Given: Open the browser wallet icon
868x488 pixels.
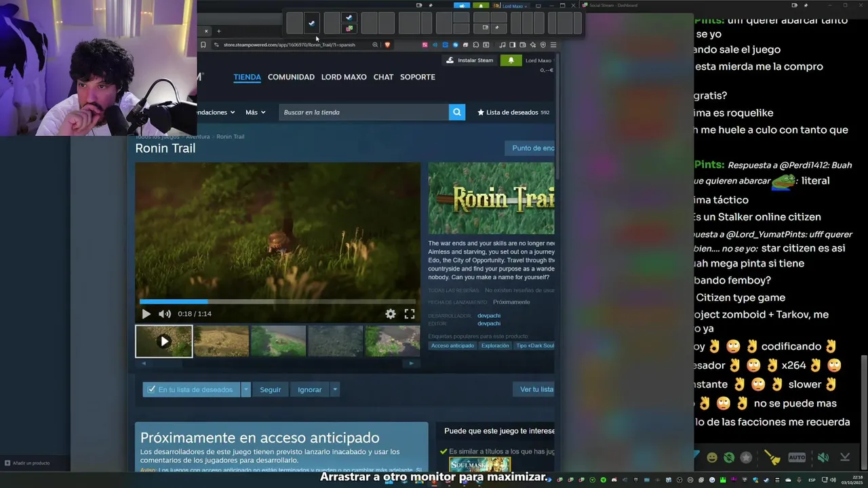Looking at the screenshot, I should pyautogui.click(x=522, y=45).
